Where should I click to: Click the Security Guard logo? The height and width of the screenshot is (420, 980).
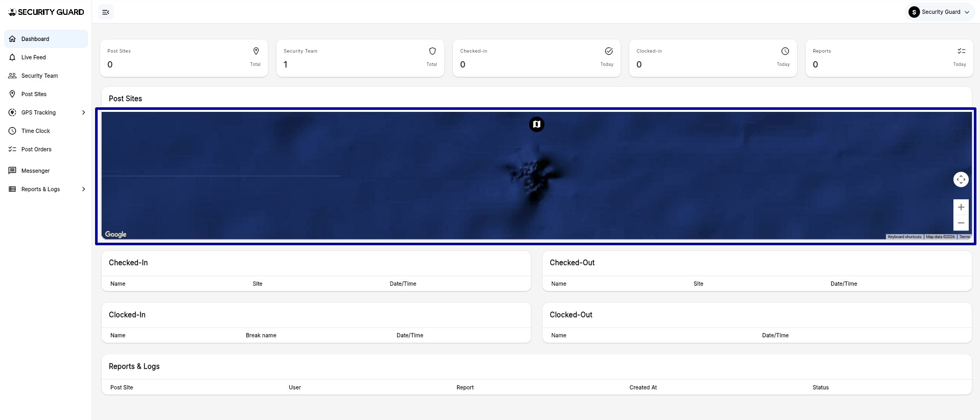(x=46, y=12)
